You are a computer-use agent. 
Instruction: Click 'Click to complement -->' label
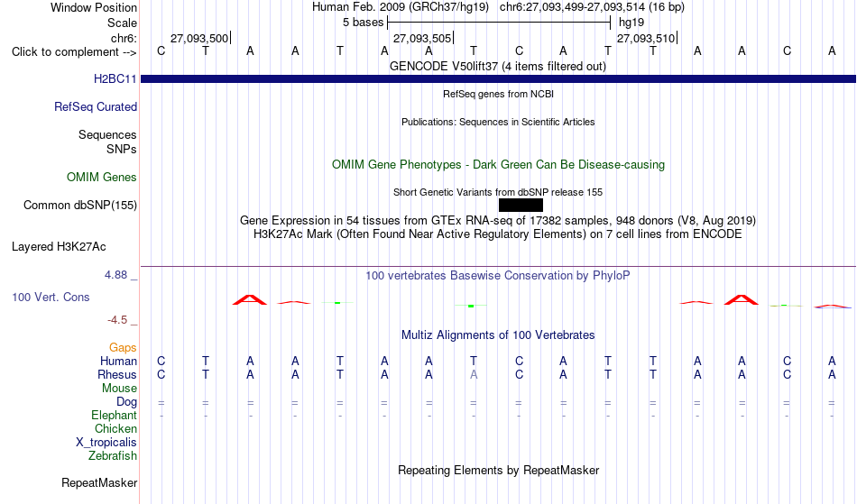74,52
